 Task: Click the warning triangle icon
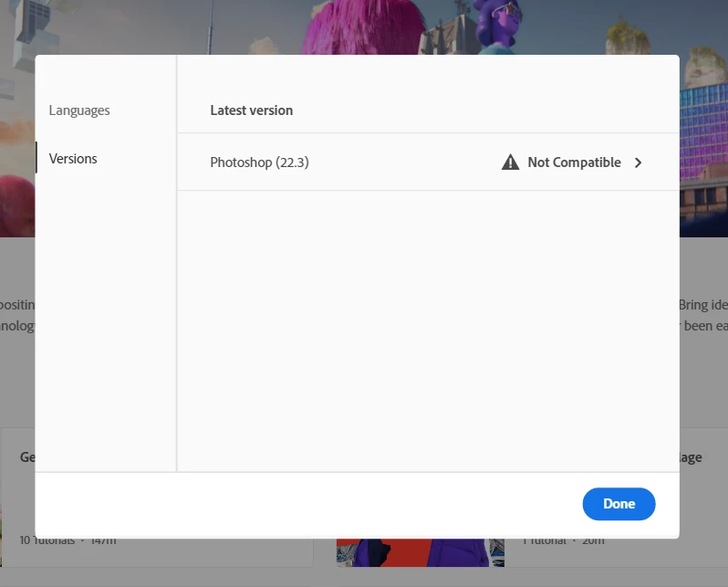click(510, 162)
